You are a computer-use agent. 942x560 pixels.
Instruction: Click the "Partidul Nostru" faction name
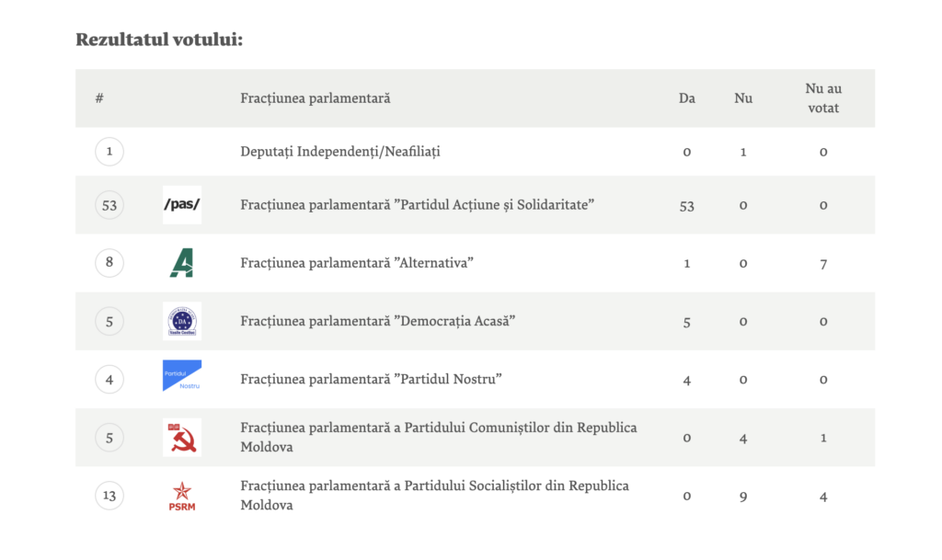pyautogui.click(x=371, y=379)
